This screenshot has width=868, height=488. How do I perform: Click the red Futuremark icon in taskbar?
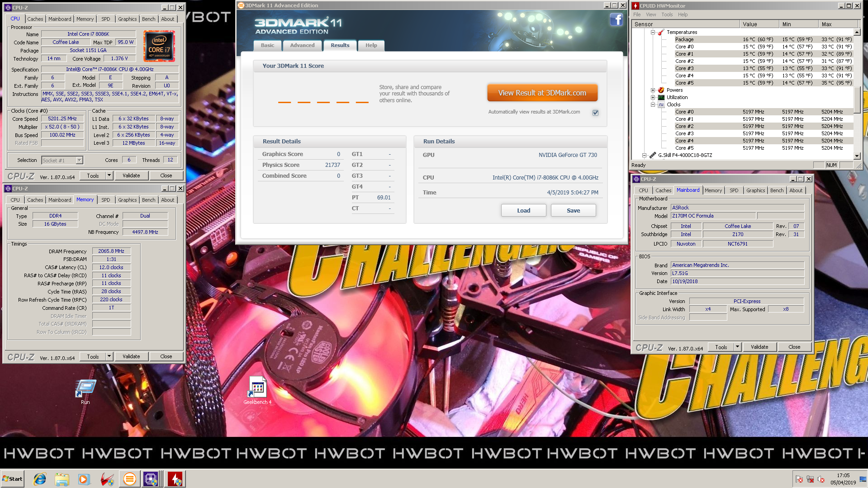107,479
